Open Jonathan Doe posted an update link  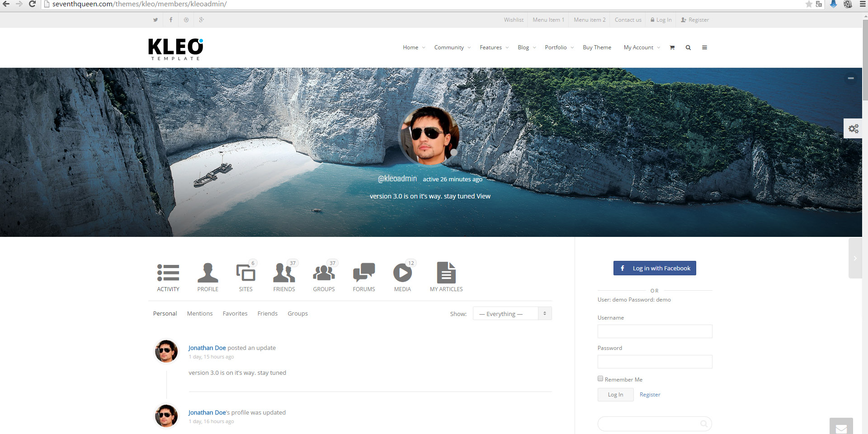pyautogui.click(x=207, y=348)
